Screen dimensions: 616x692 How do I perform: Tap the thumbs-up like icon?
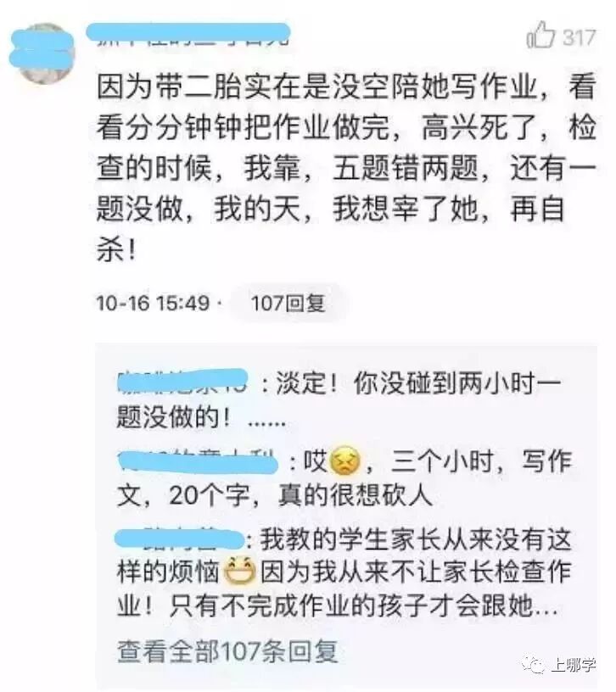pos(540,35)
